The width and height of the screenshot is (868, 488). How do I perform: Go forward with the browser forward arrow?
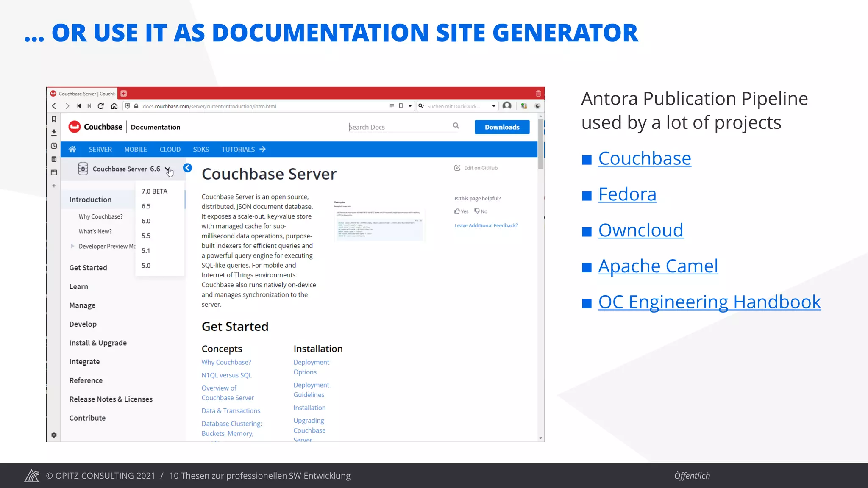click(67, 106)
